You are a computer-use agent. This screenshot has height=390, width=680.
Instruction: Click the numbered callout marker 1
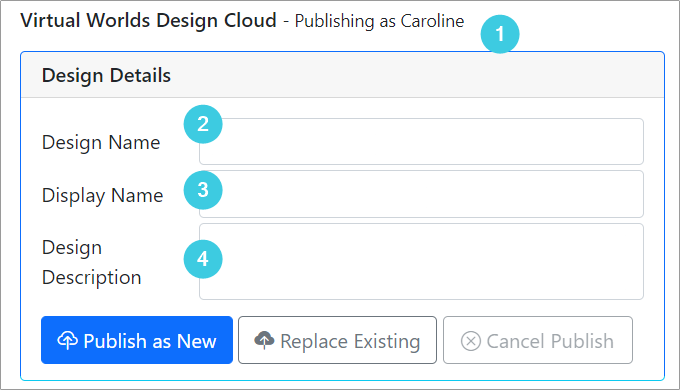click(500, 34)
